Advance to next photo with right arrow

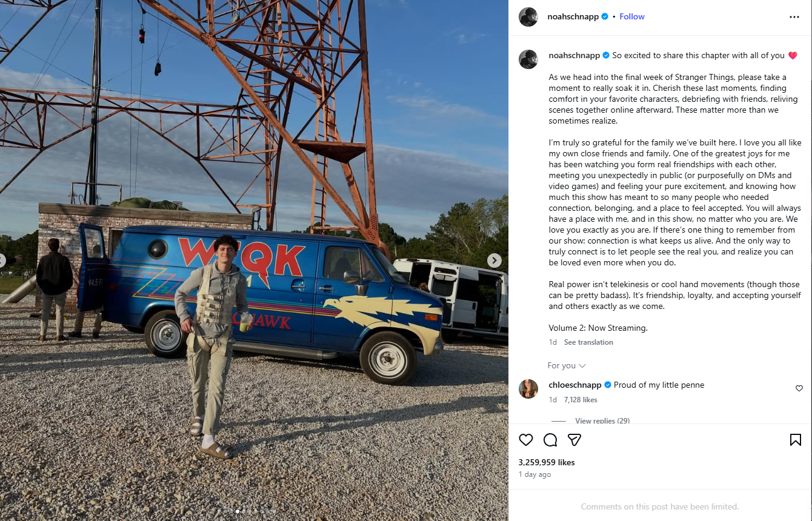494,260
